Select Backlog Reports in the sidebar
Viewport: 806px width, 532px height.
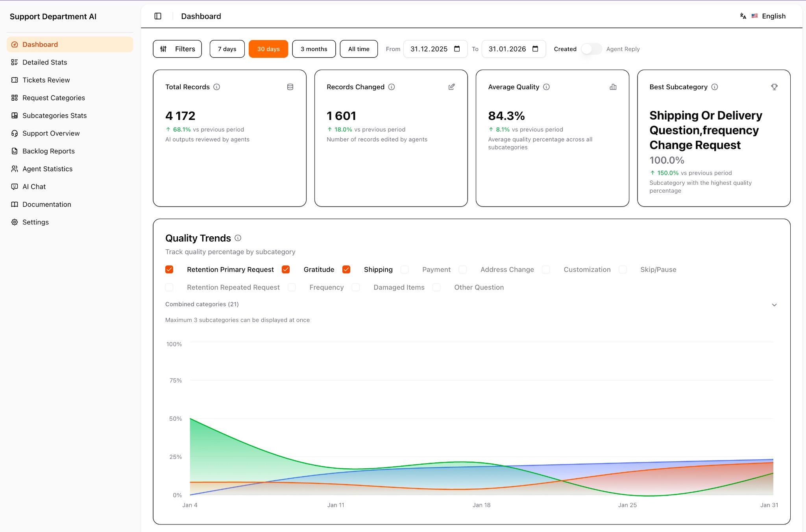click(x=48, y=151)
